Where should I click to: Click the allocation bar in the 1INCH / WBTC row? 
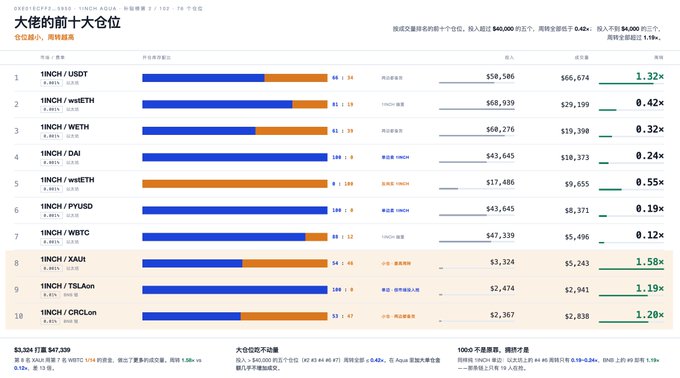[x=235, y=237]
